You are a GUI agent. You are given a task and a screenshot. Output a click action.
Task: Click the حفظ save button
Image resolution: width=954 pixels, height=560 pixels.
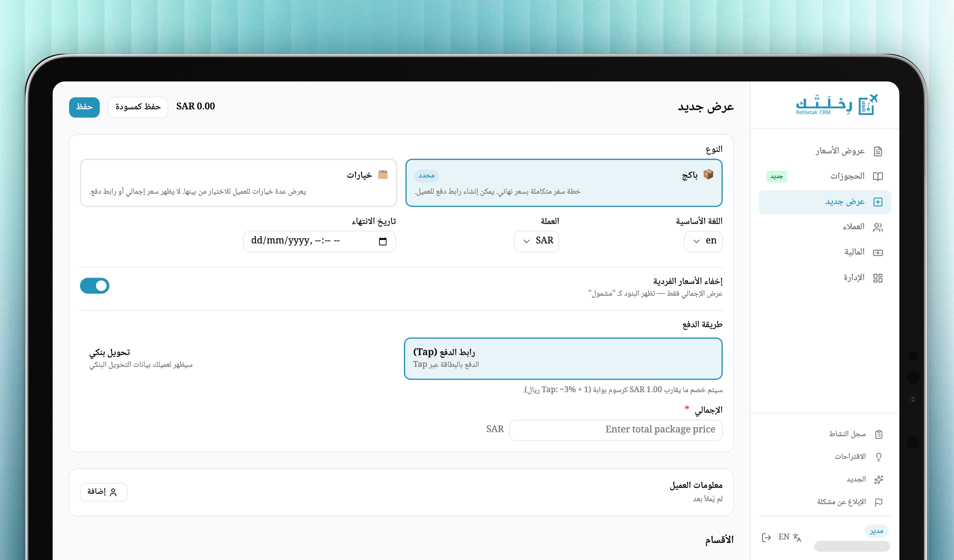(x=84, y=107)
